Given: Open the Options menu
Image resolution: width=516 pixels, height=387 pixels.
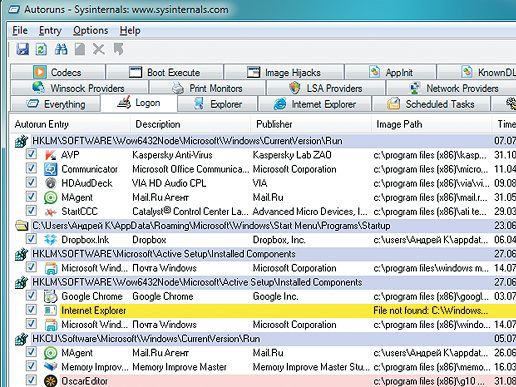Looking at the screenshot, I should 90,31.
